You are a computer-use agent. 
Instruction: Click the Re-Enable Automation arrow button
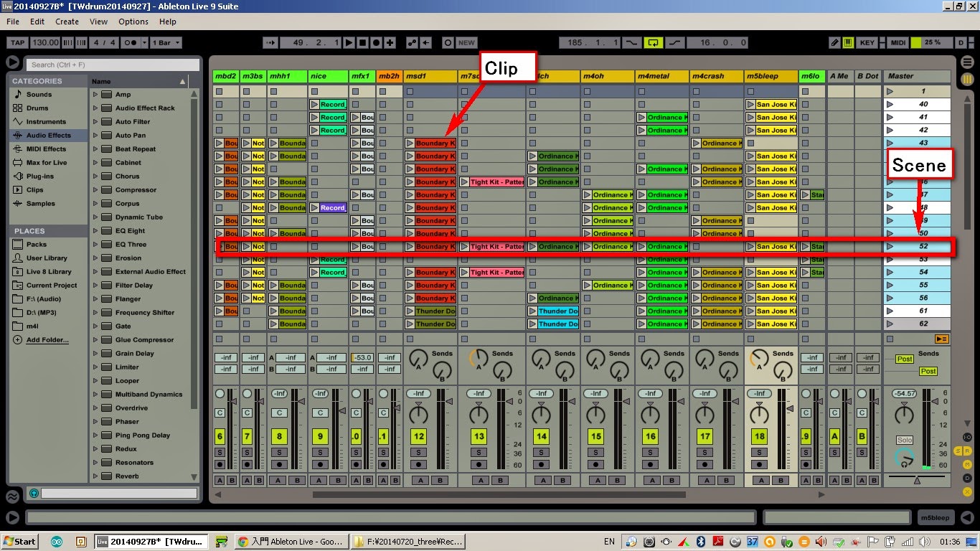coord(426,42)
